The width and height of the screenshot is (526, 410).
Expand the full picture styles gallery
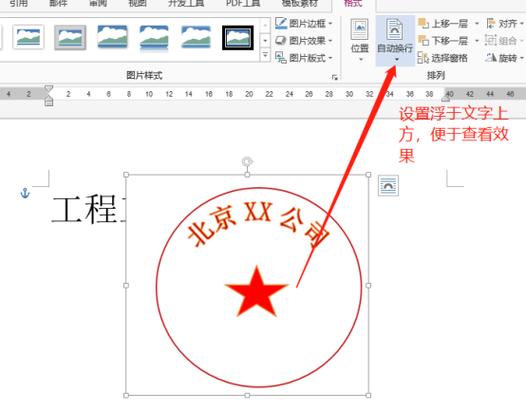[x=265, y=55]
